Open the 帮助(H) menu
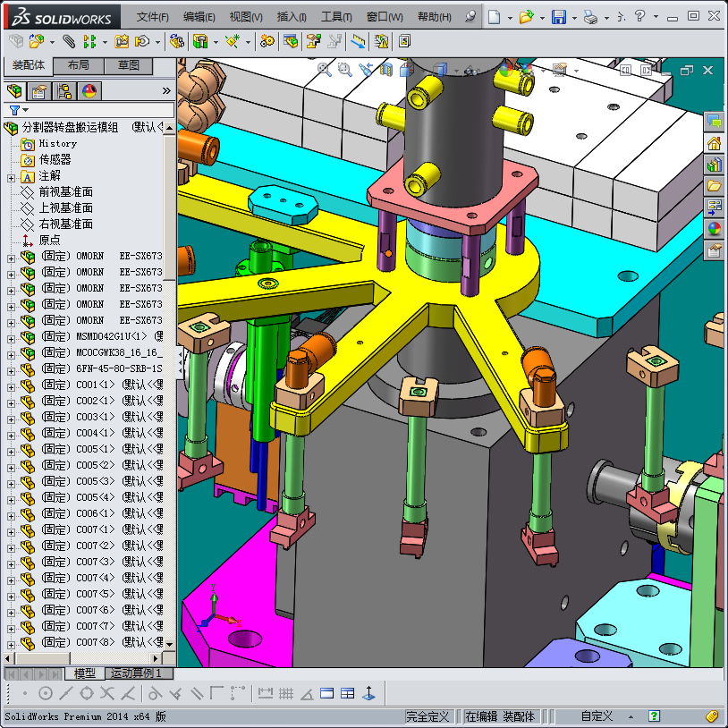This screenshot has height=728, width=728. pos(434,17)
